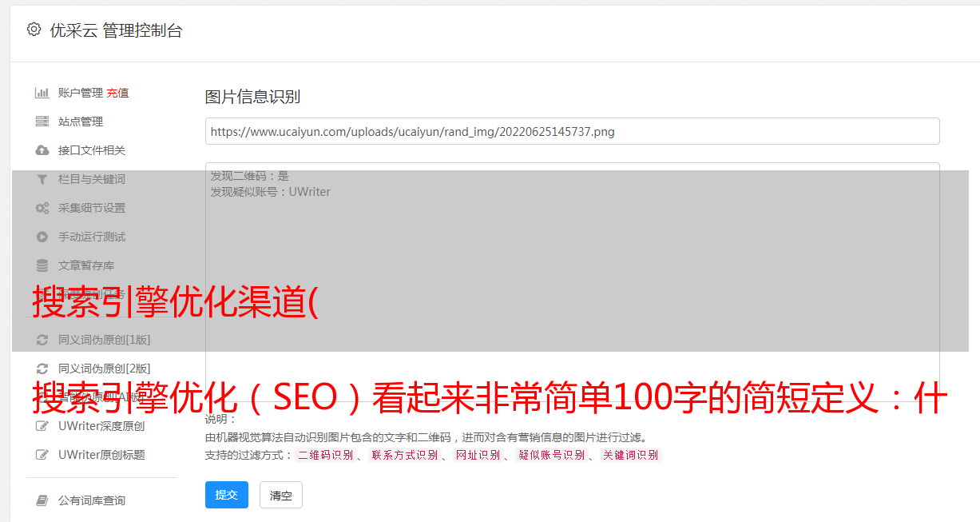980x522 pixels.
Task: Click the 疑似账号识别 filter tag
Action: (x=552, y=455)
